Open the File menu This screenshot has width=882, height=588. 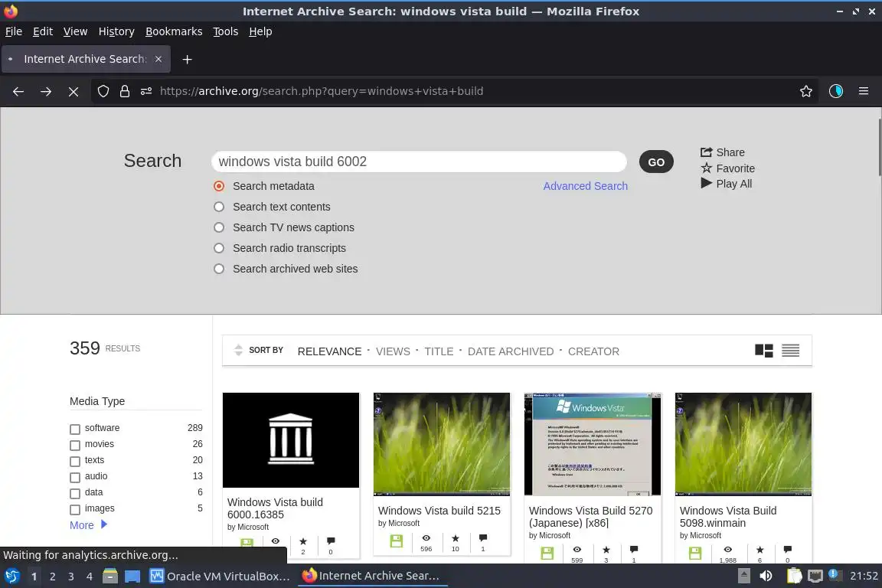tap(14, 31)
